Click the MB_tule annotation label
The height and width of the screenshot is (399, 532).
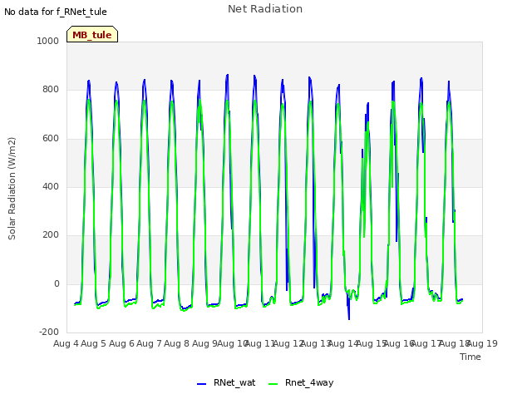(x=92, y=35)
